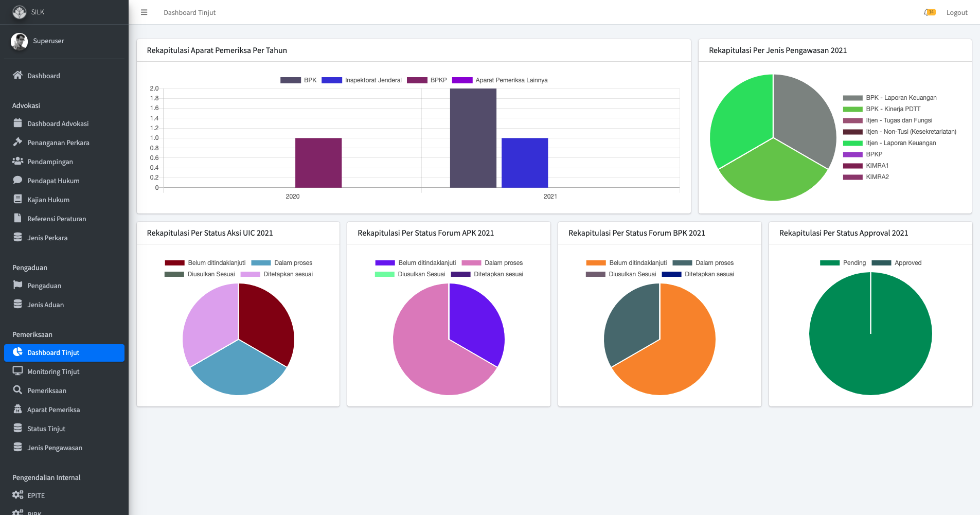Select Dashboard Tinjut in sidebar

[53, 352]
